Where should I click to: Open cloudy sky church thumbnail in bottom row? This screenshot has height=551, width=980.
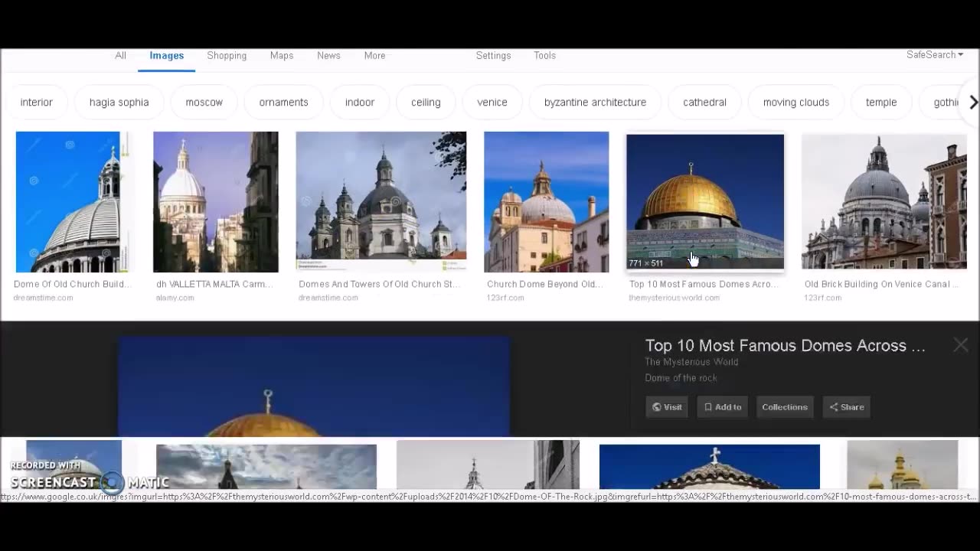[266, 466]
